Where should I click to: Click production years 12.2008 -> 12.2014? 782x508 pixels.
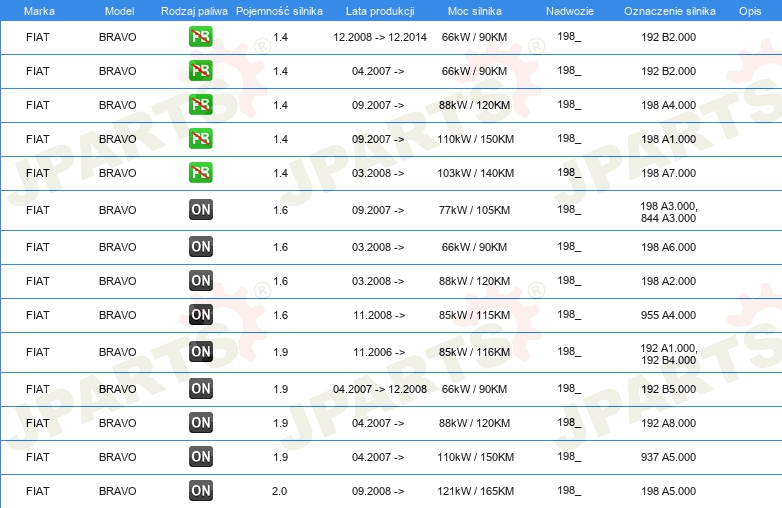(x=380, y=37)
